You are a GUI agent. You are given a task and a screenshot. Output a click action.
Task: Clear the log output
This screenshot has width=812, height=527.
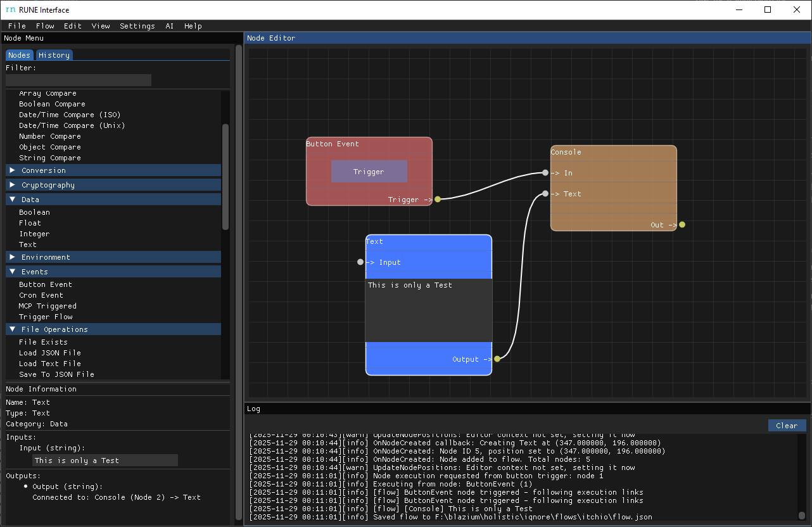pyautogui.click(x=787, y=426)
